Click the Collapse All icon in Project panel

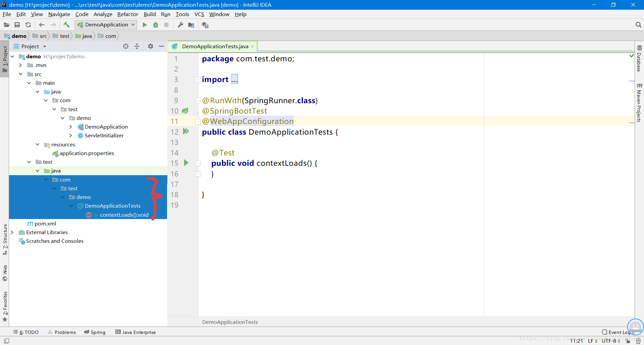point(137,46)
